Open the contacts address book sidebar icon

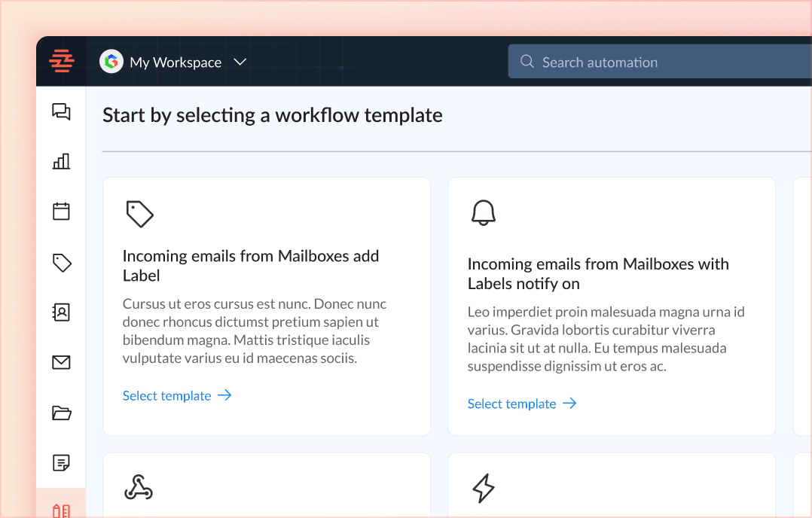coord(61,312)
